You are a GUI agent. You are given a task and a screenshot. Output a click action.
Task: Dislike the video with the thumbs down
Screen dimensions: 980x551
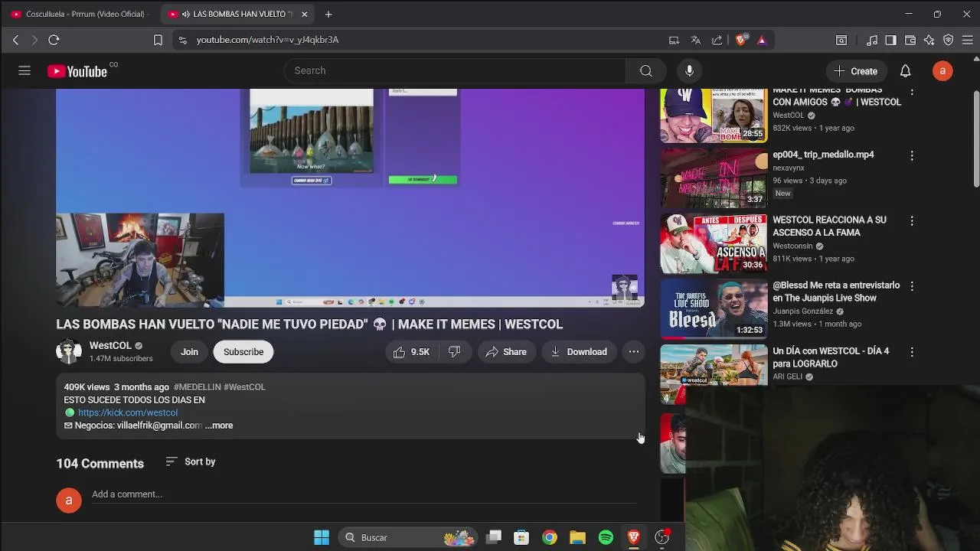(454, 352)
